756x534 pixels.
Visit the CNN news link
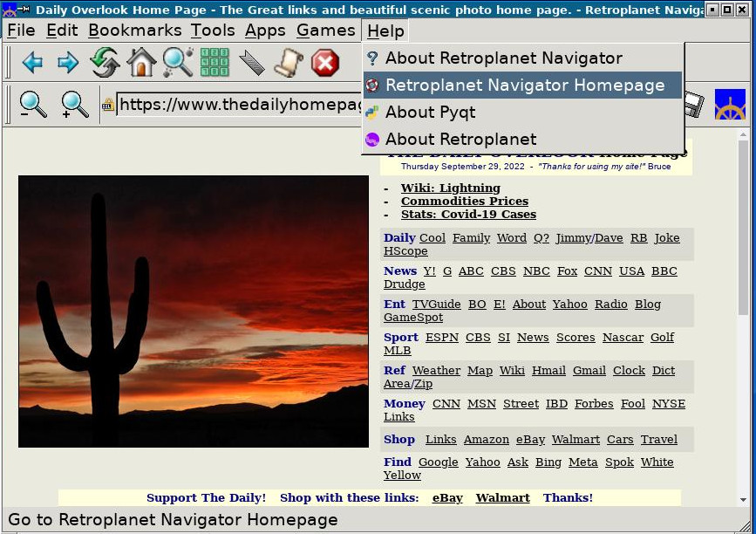point(598,271)
